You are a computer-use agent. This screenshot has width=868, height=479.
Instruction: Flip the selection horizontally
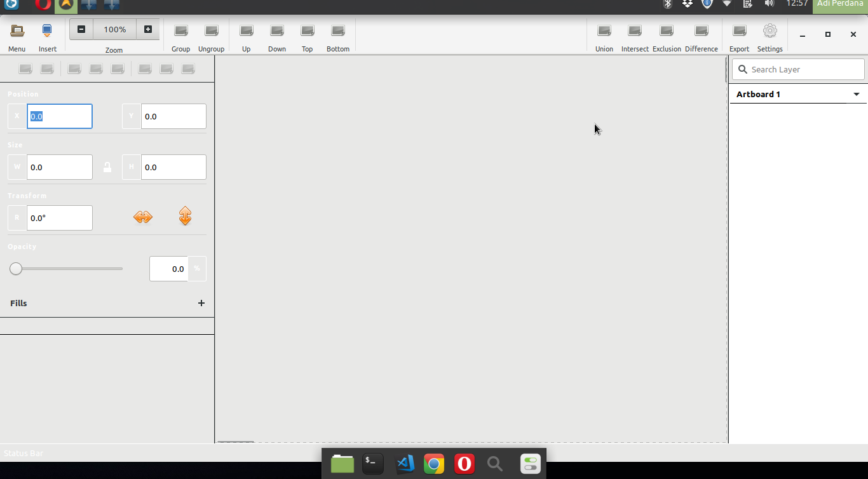click(143, 217)
